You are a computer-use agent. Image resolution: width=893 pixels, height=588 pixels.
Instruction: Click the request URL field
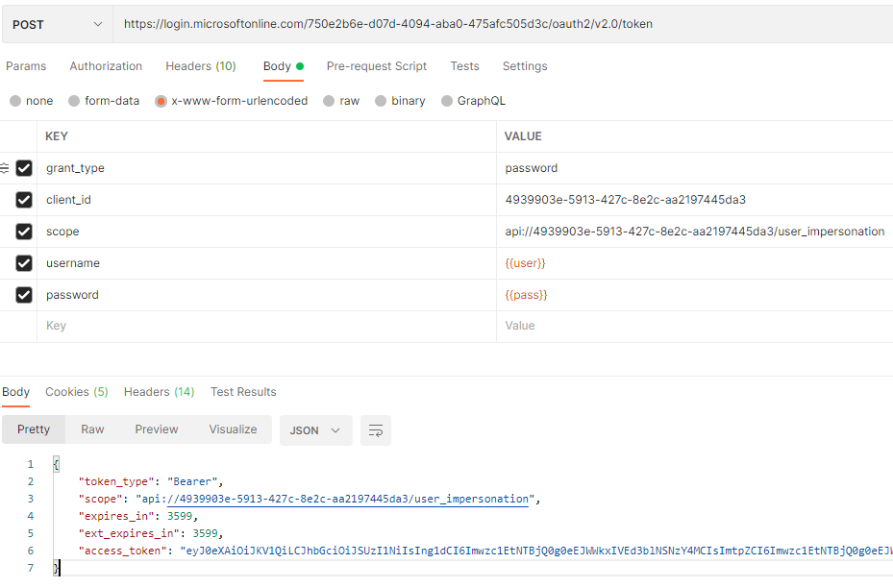pyautogui.click(x=503, y=24)
